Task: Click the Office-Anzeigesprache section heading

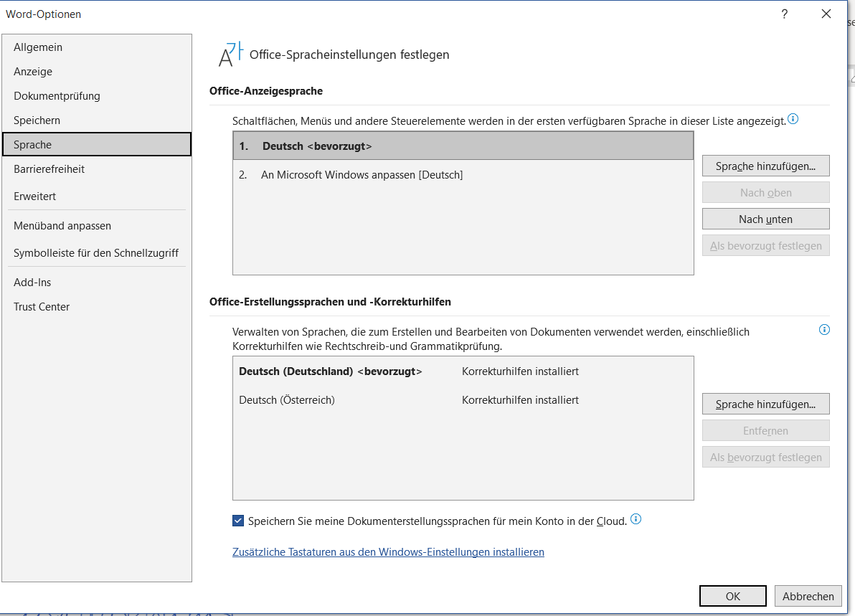Action: click(x=266, y=91)
